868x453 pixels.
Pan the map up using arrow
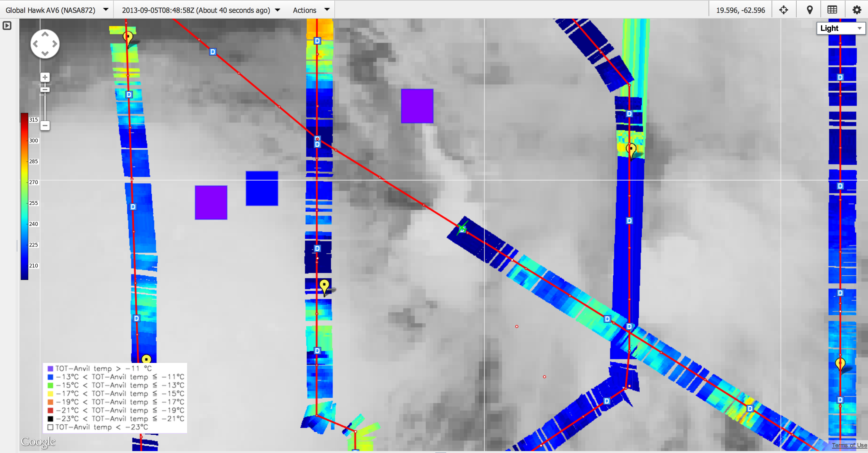pyautogui.click(x=45, y=34)
